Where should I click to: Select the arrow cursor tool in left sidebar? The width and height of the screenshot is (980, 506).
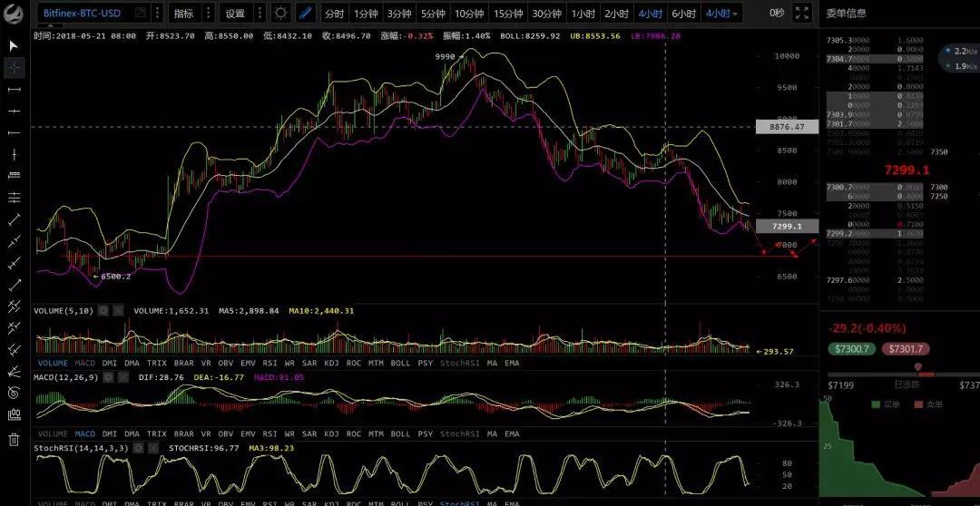point(14,45)
